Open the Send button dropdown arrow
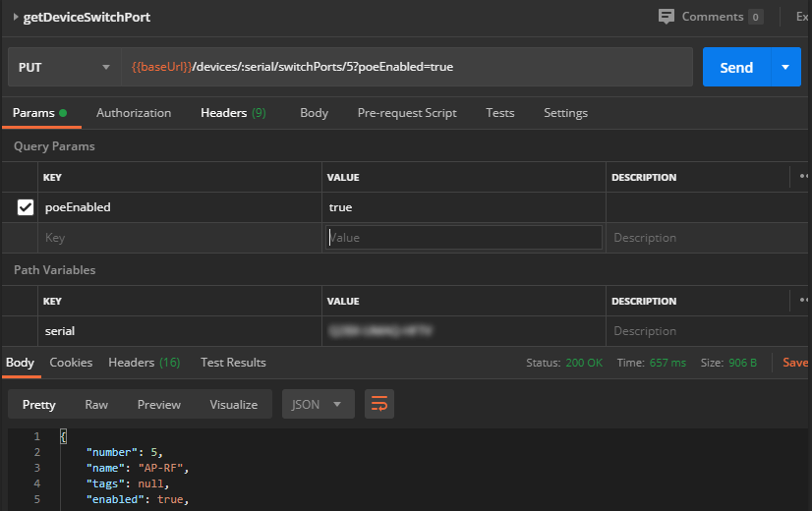This screenshot has height=511, width=812. pyautogui.click(x=785, y=67)
